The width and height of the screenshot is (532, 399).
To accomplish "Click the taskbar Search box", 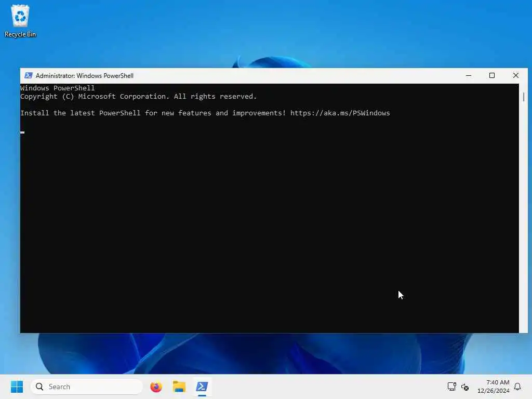I will (x=87, y=387).
